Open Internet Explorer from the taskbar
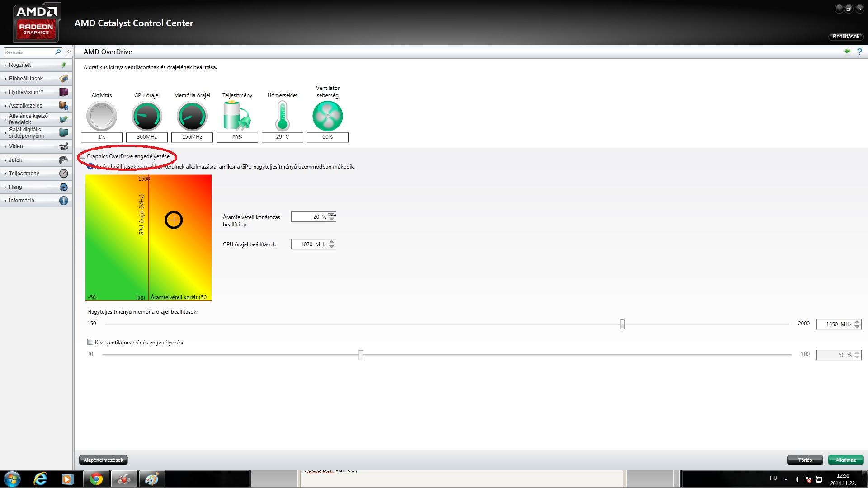Image resolution: width=868 pixels, height=488 pixels. [40, 479]
